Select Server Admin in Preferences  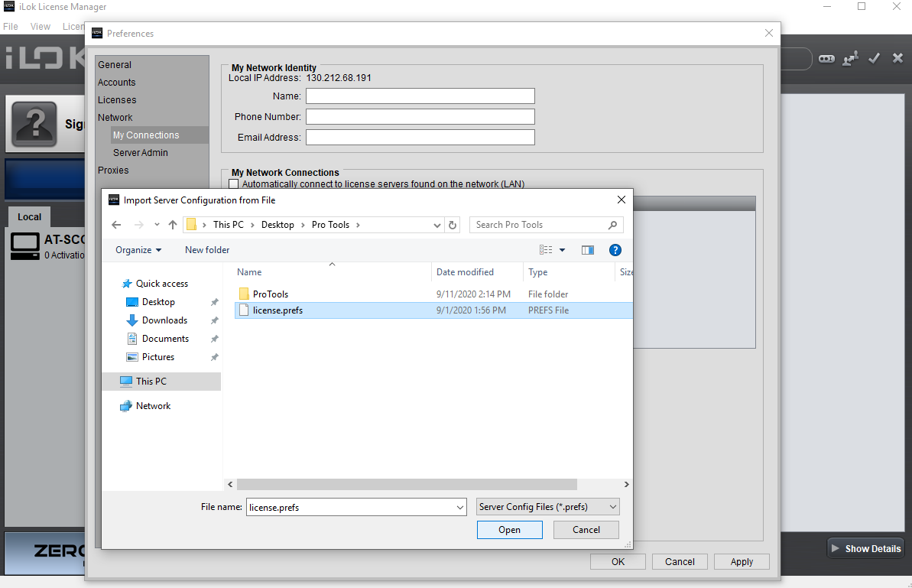tap(140, 152)
